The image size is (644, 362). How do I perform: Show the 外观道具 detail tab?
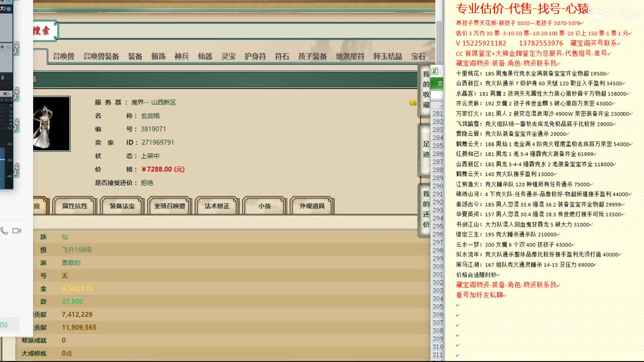312,206
